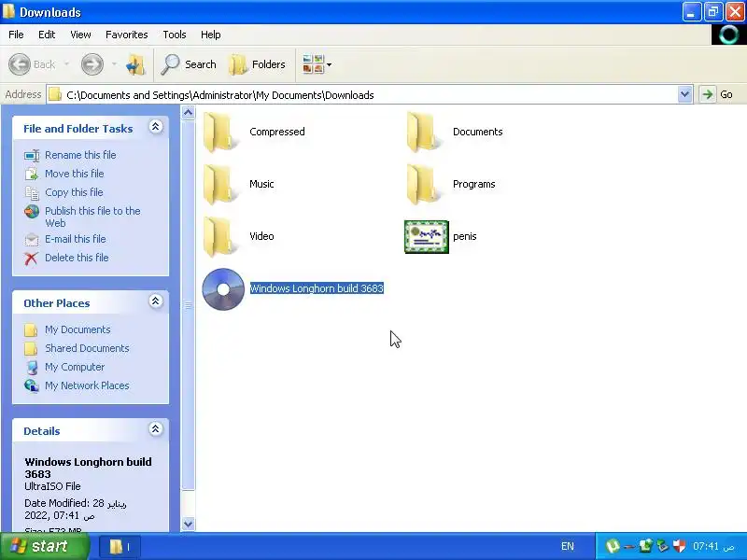Click the red X delete icon
This screenshot has width=747, height=560.
pyautogui.click(x=32, y=259)
